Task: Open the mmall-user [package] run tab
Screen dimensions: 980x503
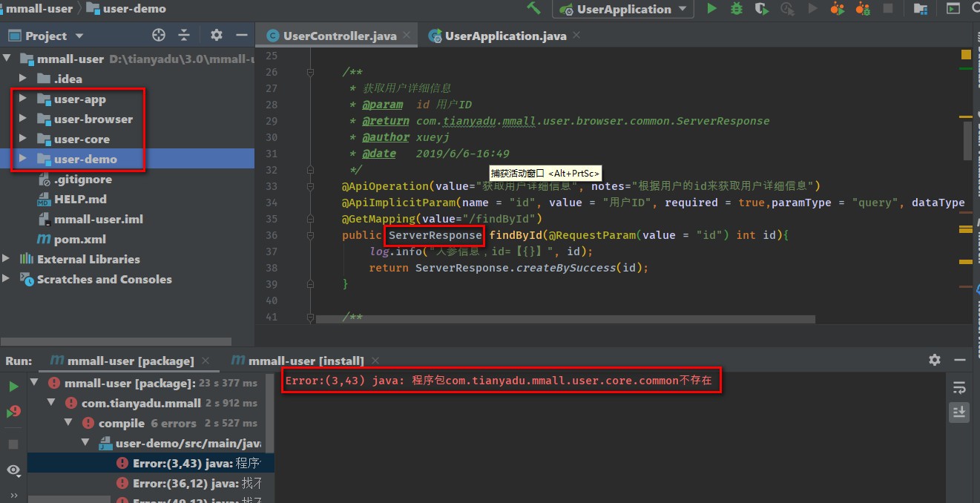Action: (131, 361)
